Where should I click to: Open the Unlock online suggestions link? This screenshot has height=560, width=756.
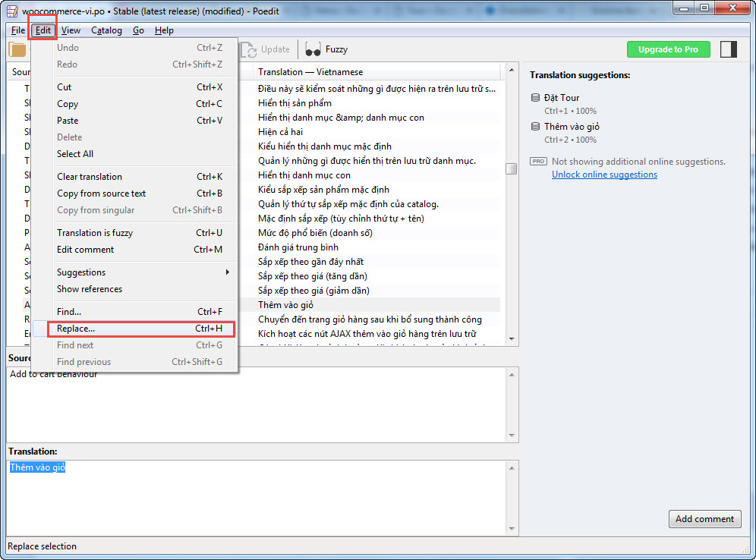(x=604, y=175)
